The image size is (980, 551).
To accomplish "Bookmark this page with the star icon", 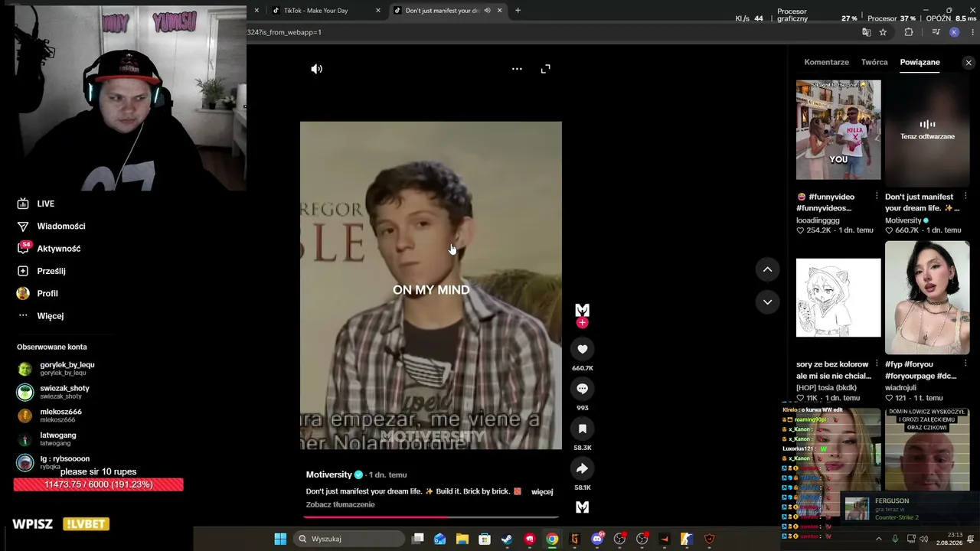I will [x=883, y=32].
